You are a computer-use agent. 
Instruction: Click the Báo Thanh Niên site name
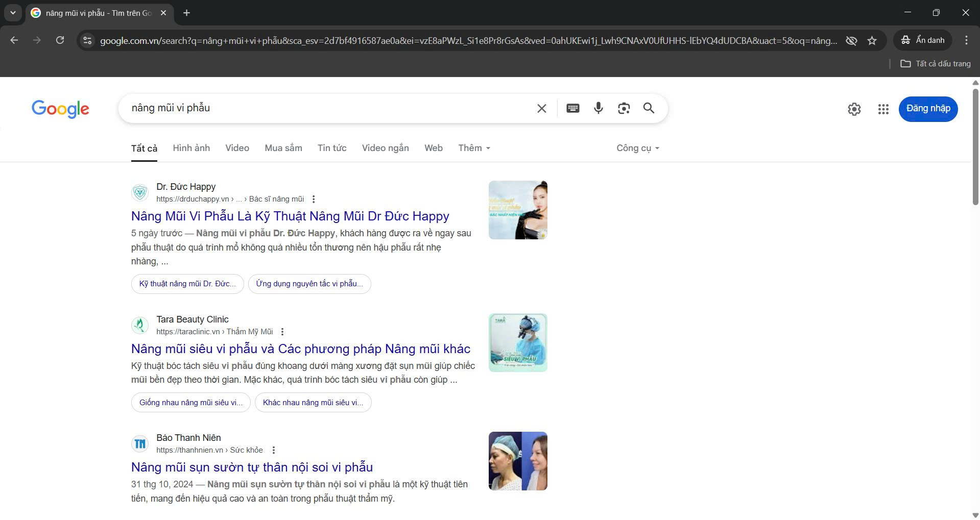(188, 438)
